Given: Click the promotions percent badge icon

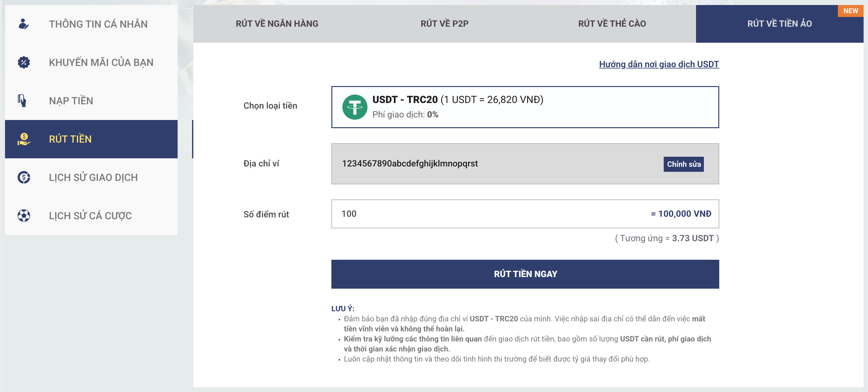Looking at the screenshot, I should 24,63.
